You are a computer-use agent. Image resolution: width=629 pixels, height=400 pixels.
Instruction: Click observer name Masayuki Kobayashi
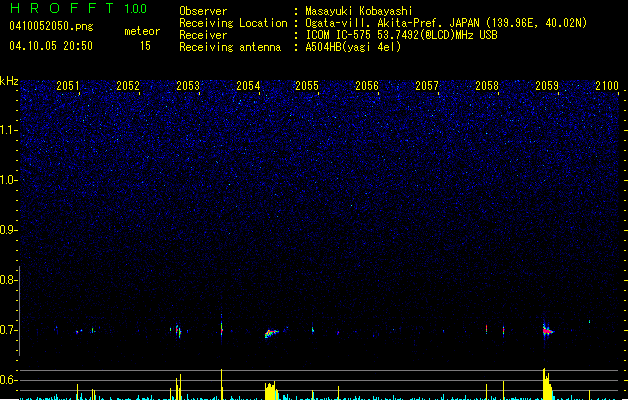pyautogui.click(x=359, y=11)
